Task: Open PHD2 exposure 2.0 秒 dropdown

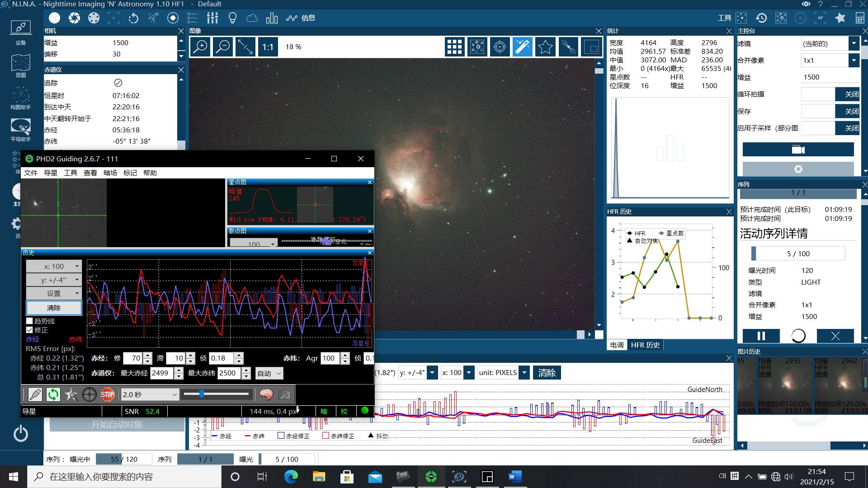Action: point(150,394)
